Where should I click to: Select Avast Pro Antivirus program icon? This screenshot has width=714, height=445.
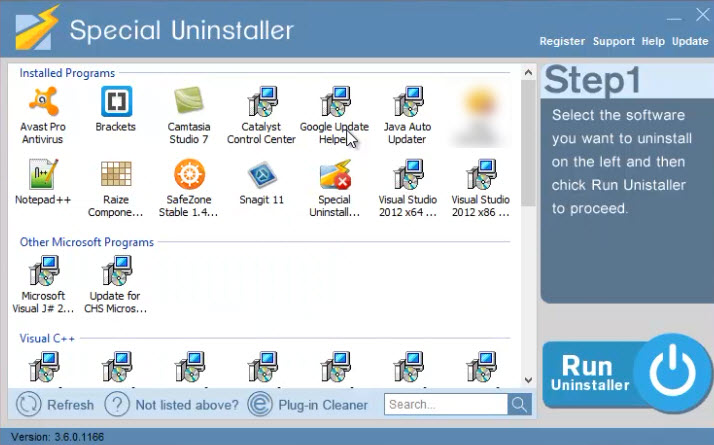click(43, 101)
